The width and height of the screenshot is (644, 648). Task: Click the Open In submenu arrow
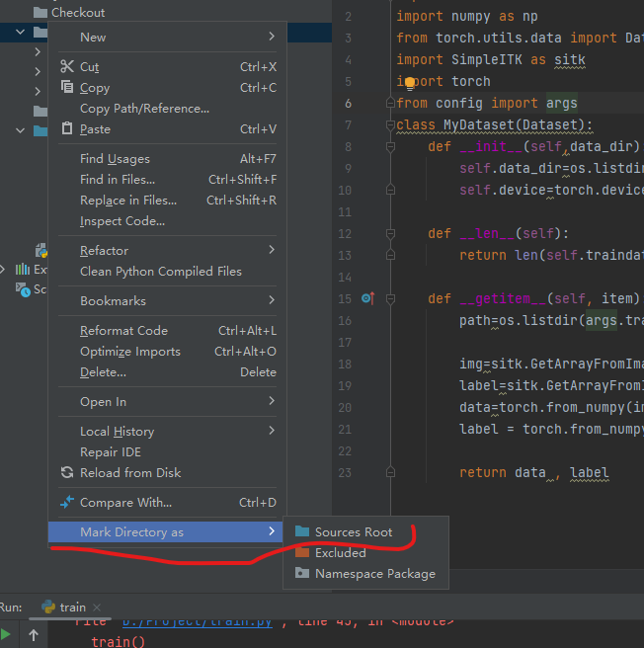[272, 401]
